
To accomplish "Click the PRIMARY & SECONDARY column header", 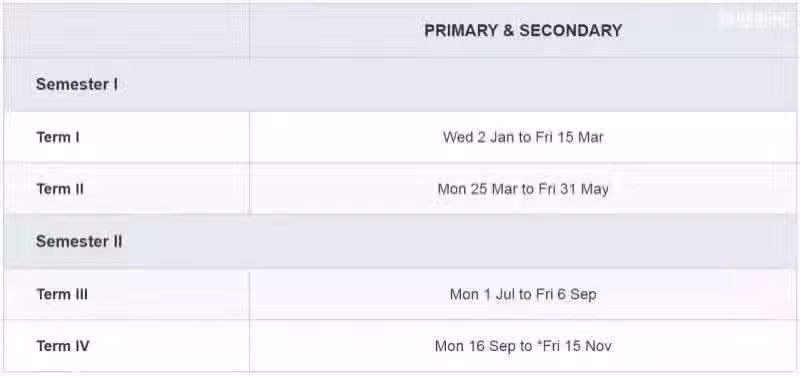I will coord(523,31).
